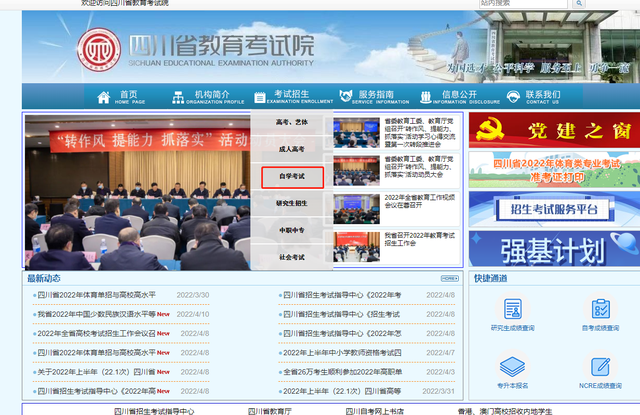This screenshot has height=415, width=640.
Task: Open footer link 四川省招生考试指导中心
Action: point(154,411)
